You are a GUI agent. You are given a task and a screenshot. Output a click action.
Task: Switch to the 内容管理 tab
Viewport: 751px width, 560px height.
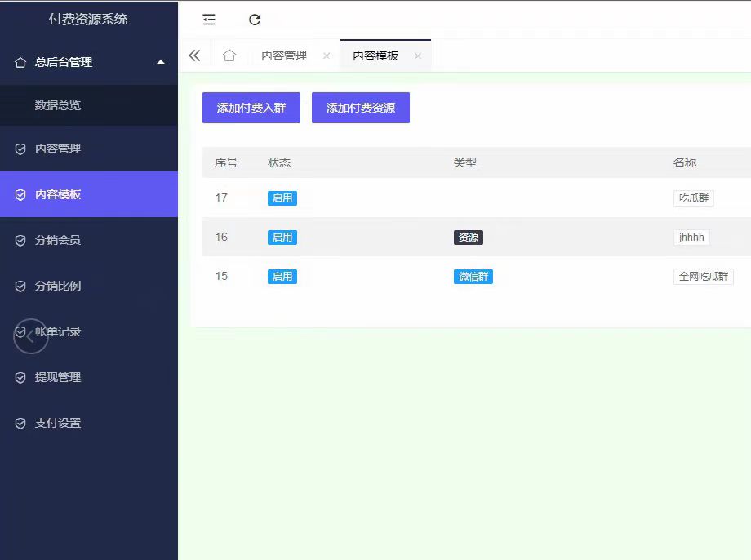pos(284,56)
